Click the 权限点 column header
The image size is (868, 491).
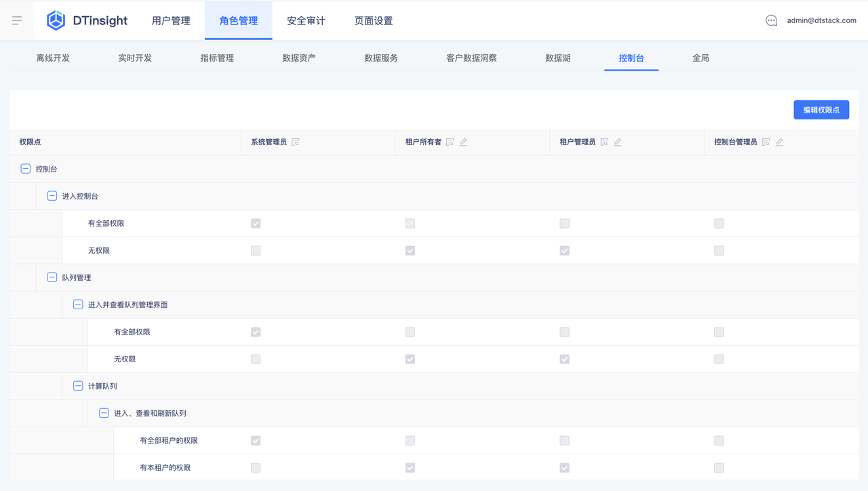pyautogui.click(x=30, y=142)
